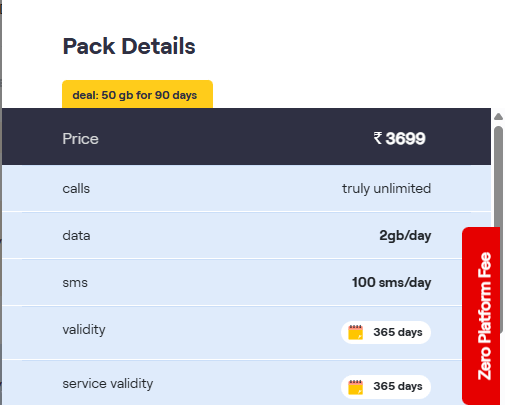Viewport: 505px width, 405px height.
Task: Click the 365 days service validity pill
Action: click(386, 387)
